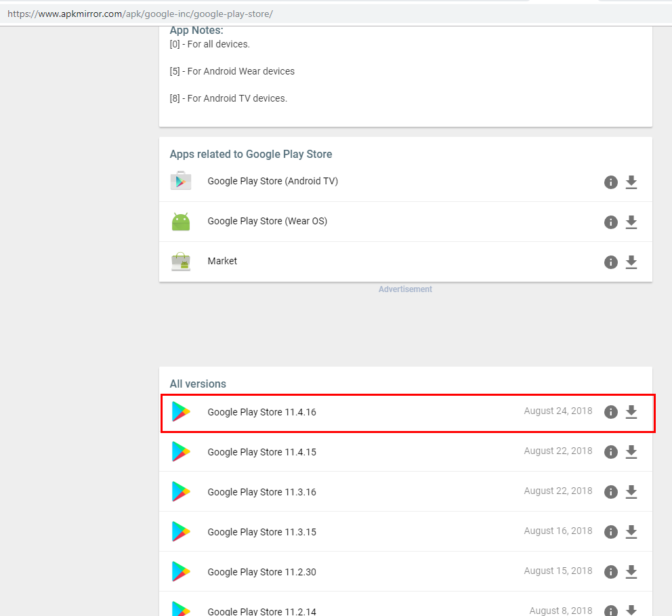Click the Play Store 11.4.15 logo thumbnail
The height and width of the screenshot is (616, 672).
click(x=181, y=451)
